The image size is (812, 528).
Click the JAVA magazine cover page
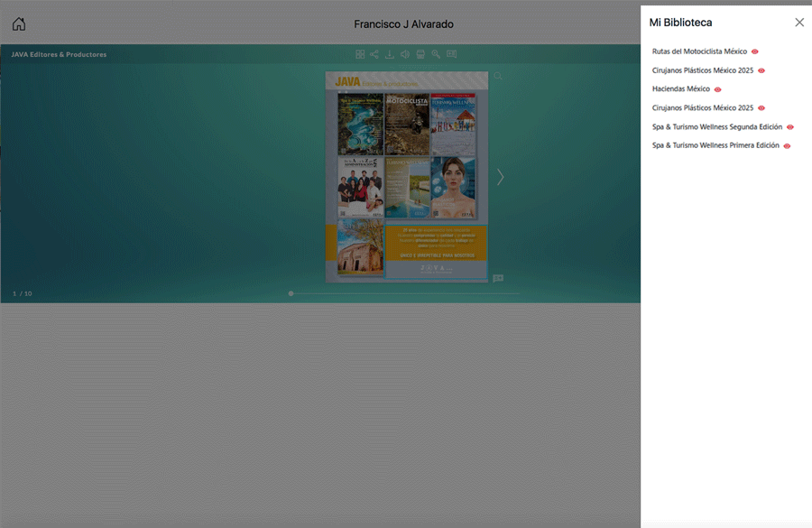coord(407,176)
